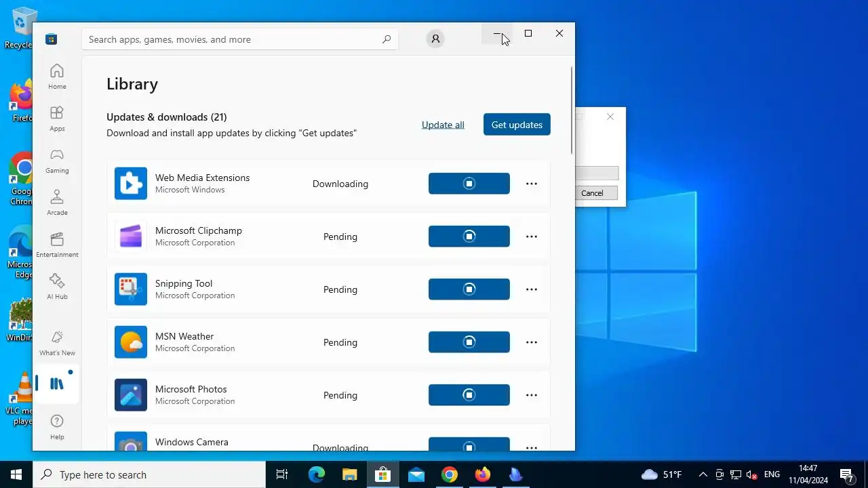The image size is (868, 488).
Task: Click the search magnifier icon in Store
Action: [x=387, y=39]
